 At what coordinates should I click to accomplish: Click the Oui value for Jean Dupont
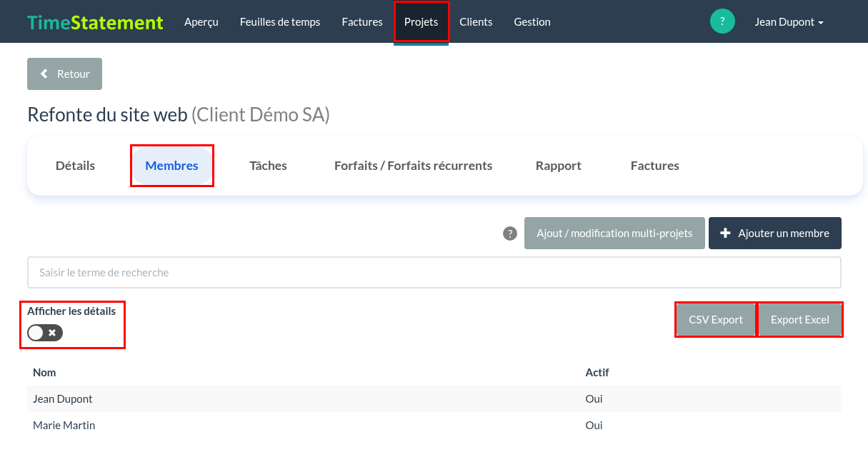click(594, 399)
